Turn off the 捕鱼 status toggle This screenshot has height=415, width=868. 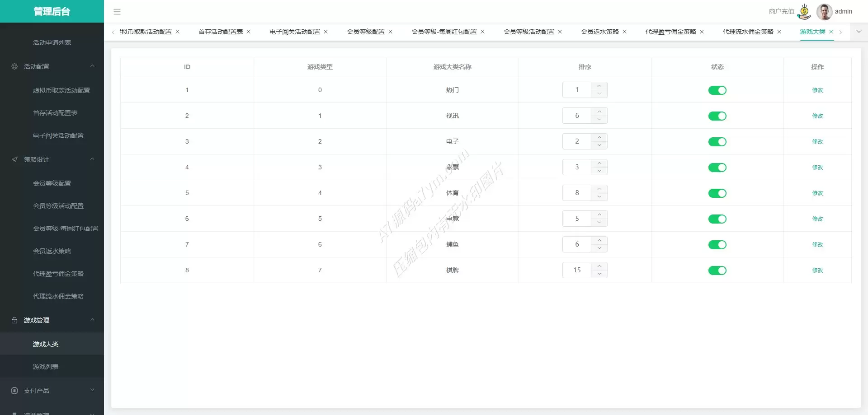pyautogui.click(x=717, y=245)
